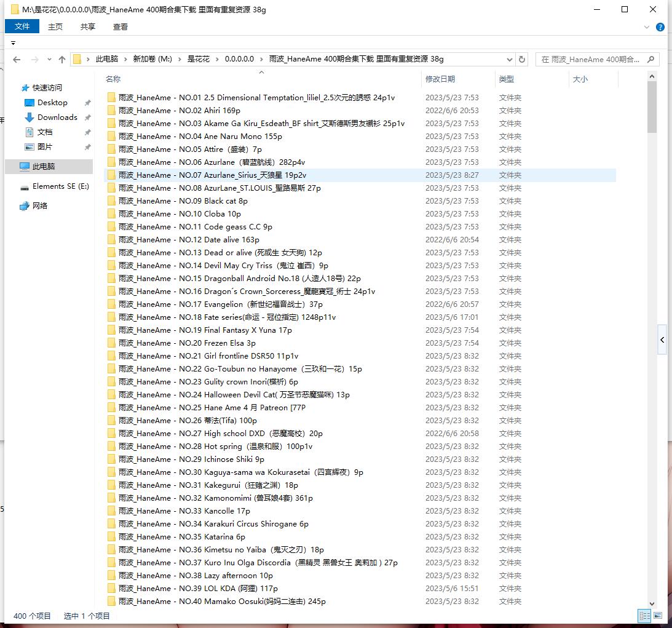Click 是花花 in the address breadcrumb

(199, 59)
